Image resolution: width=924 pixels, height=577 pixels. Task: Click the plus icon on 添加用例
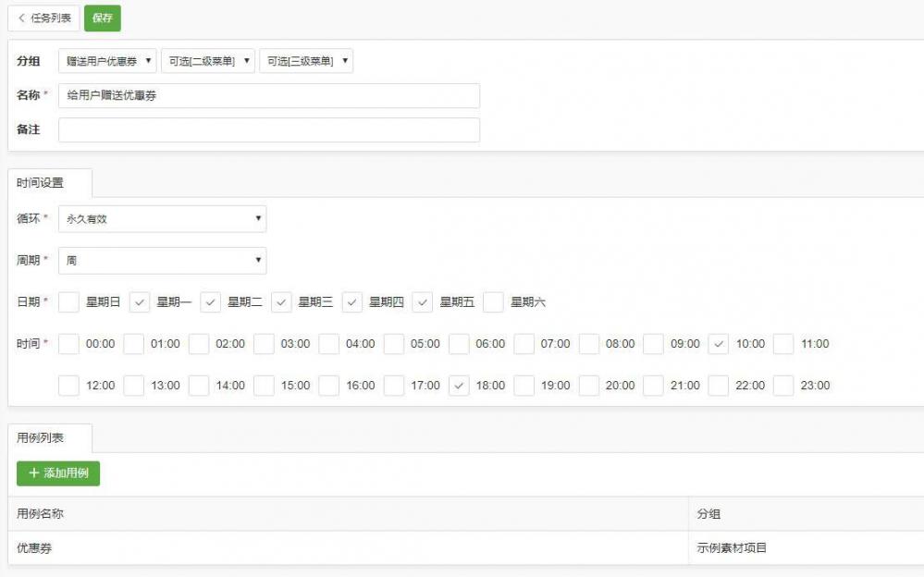(34, 473)
